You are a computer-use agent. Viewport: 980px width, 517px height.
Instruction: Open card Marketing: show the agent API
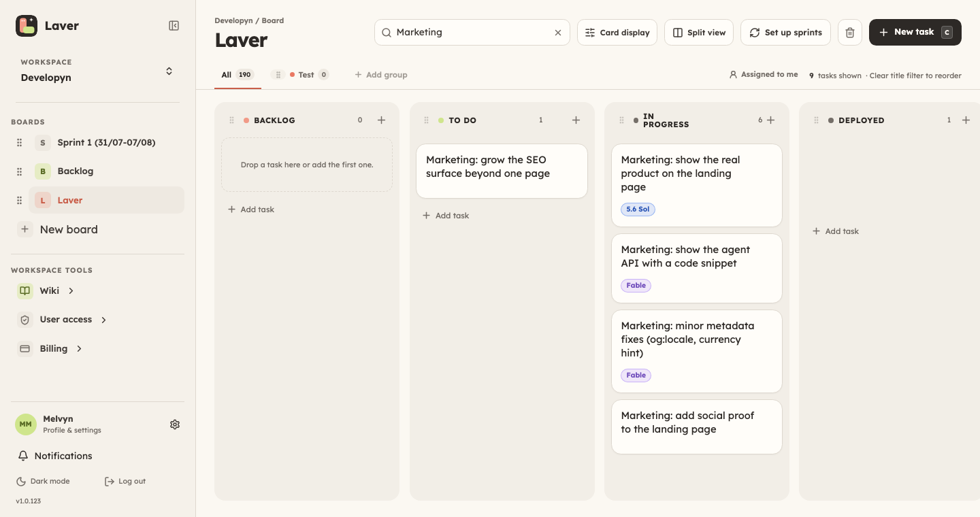(x=697, y=268)
